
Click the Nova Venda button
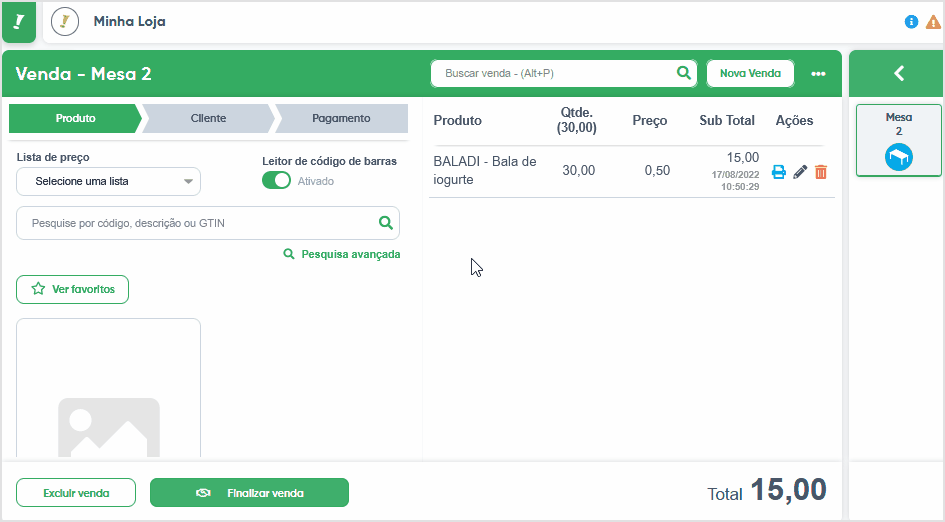pyautogui.click(x=750, y=74)
